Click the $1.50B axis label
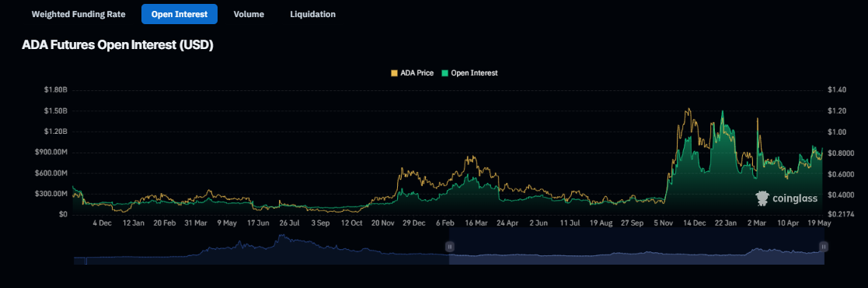The image size is (868, 288). coord(55,111)
